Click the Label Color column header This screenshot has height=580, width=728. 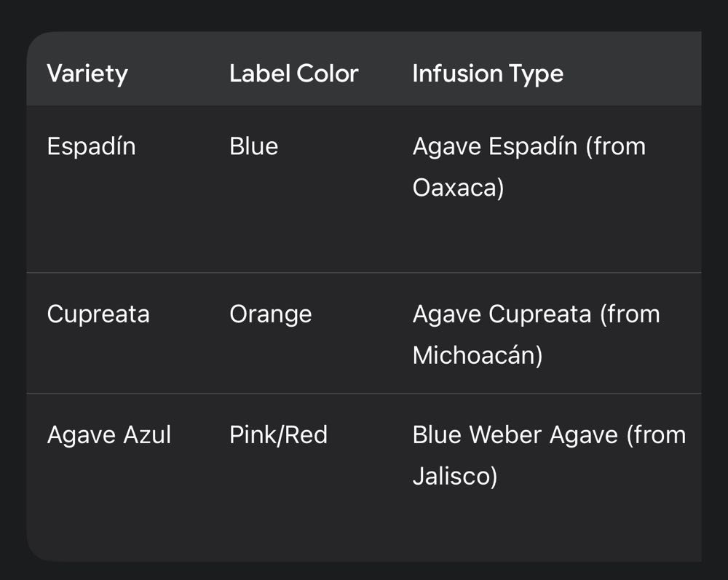pyautogui.click(x=293, y=74)
